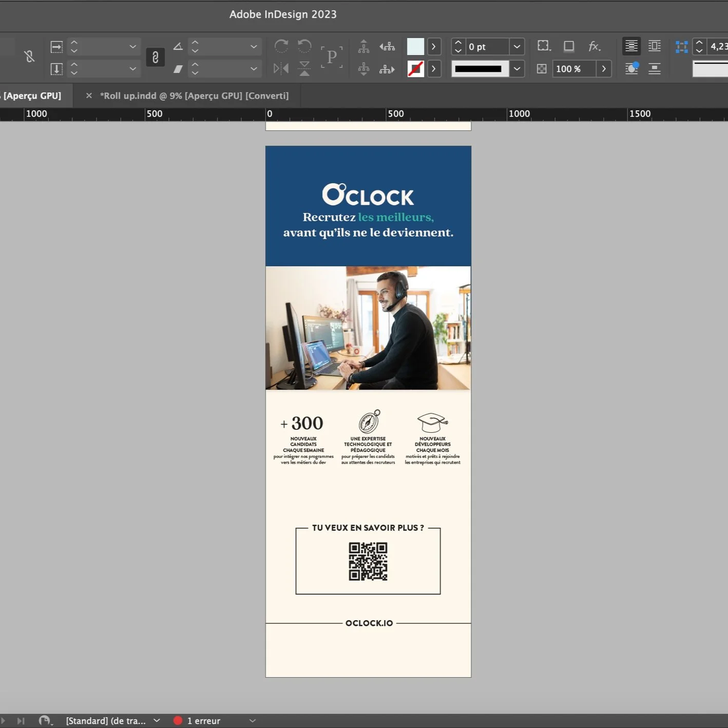Viewport: 728px width, 728px height.
Task: Click the P transform orientation indicator
Action: click(332, 56)
